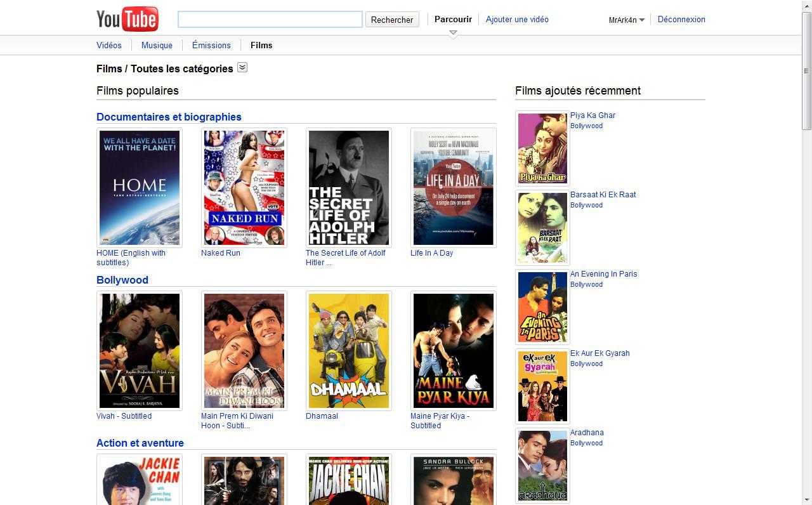Click the Naked Run poster
Image resolution: width=812 pixels, height=505 pixels.
pyautogui.click(x=244, y=188)
